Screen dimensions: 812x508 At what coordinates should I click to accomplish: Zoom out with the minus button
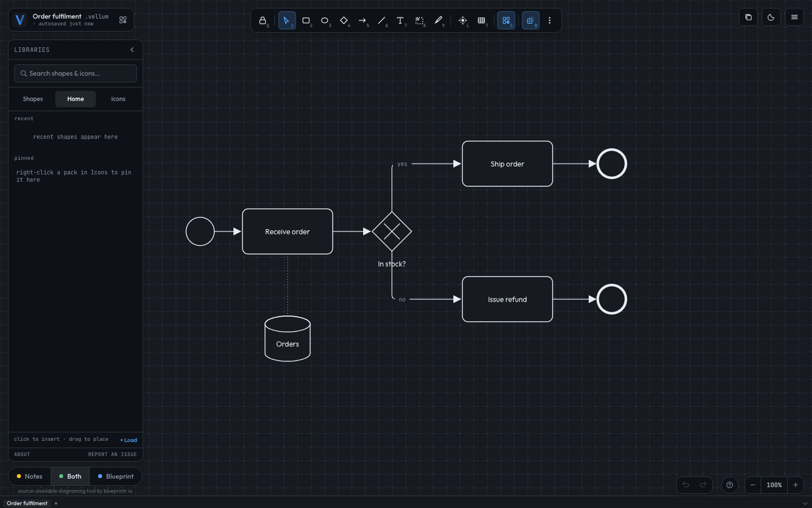(x=753, y=485)
